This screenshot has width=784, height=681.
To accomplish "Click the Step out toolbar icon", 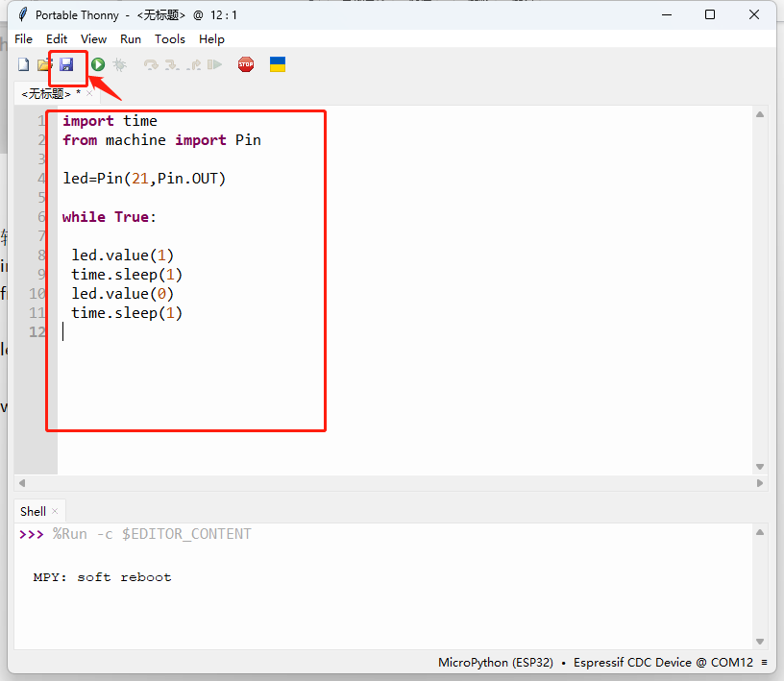I will (x=193, y=64).
